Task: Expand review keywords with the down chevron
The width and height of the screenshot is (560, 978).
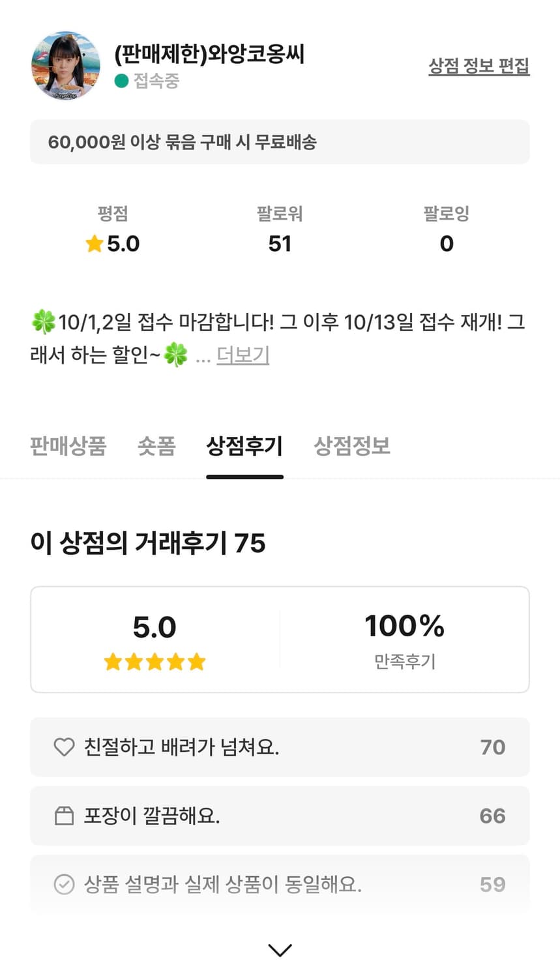Action: coord(280,950)
